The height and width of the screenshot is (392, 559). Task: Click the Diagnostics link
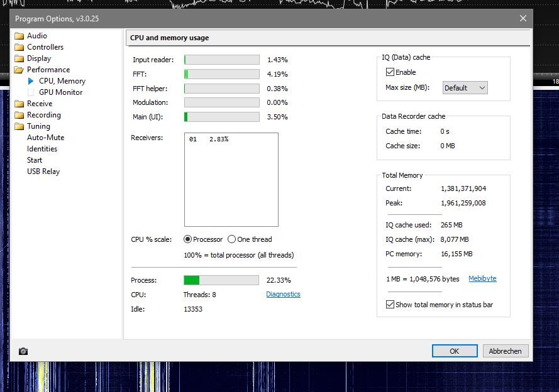pyautogui.click(x=283, y=294)
